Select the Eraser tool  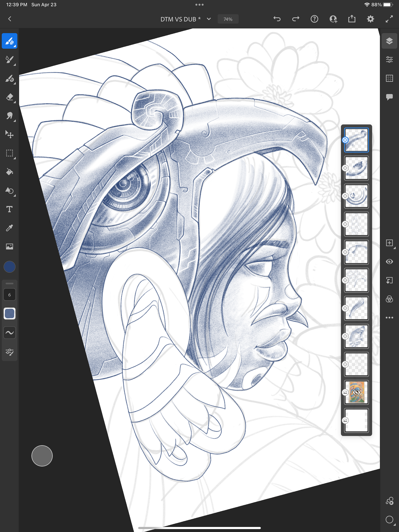click(9, 97)
